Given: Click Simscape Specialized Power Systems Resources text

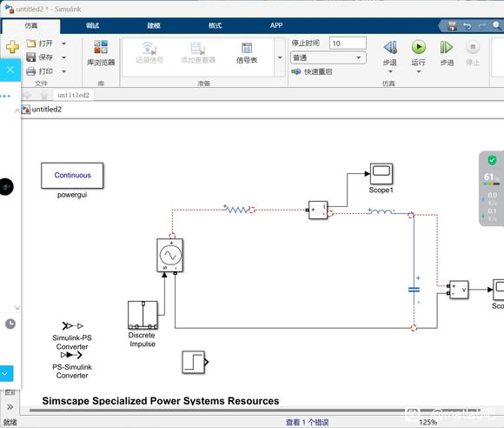Looking at the screenshot, I should coord(161,401).
